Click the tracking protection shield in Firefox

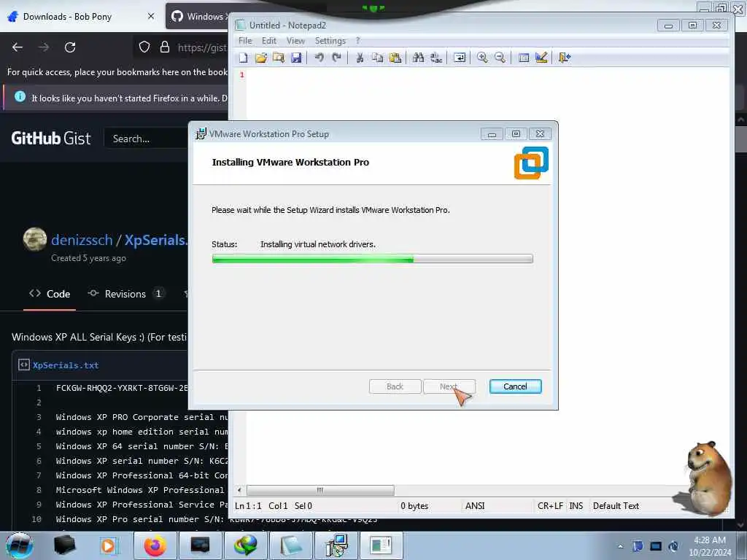tap(144, 47)
